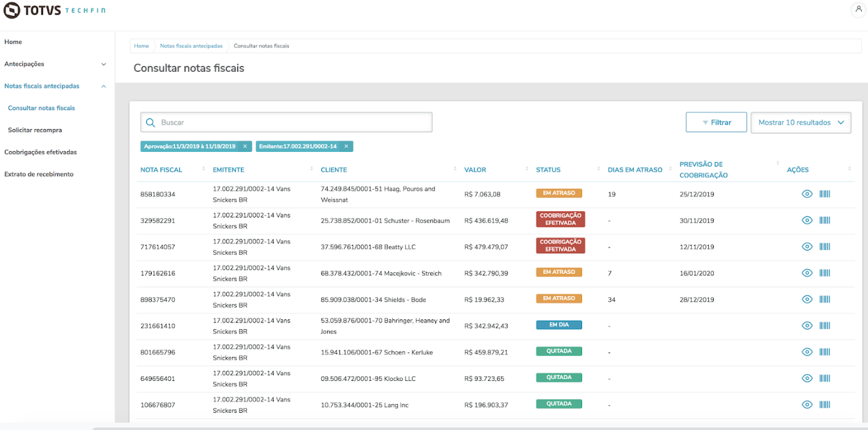This screenshot has height=430, width=868.
Task: Open barcode icon for nota 179162616
Action: (x=824, y=273)
